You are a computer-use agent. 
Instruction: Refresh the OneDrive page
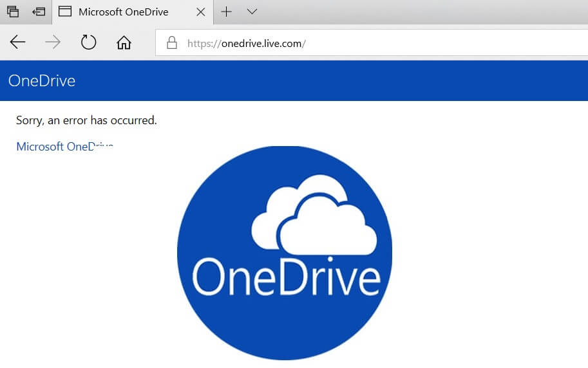[x=88, y=42]
